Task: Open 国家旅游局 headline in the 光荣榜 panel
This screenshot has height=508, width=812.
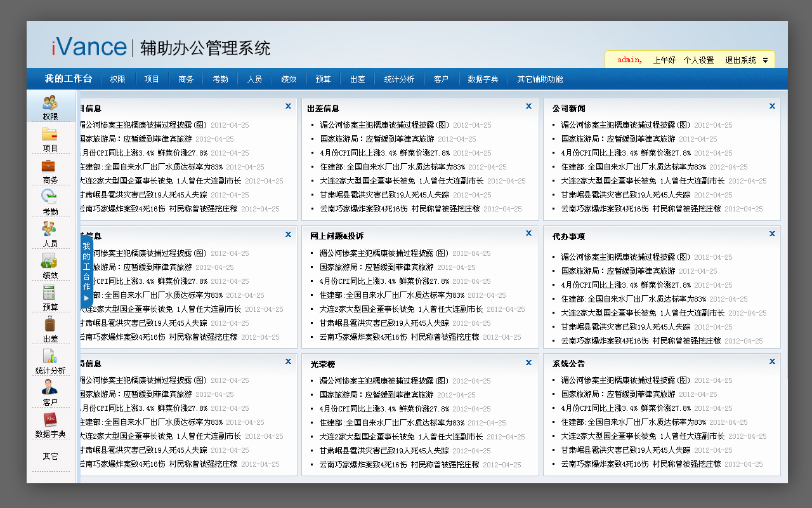Action: 376,395
